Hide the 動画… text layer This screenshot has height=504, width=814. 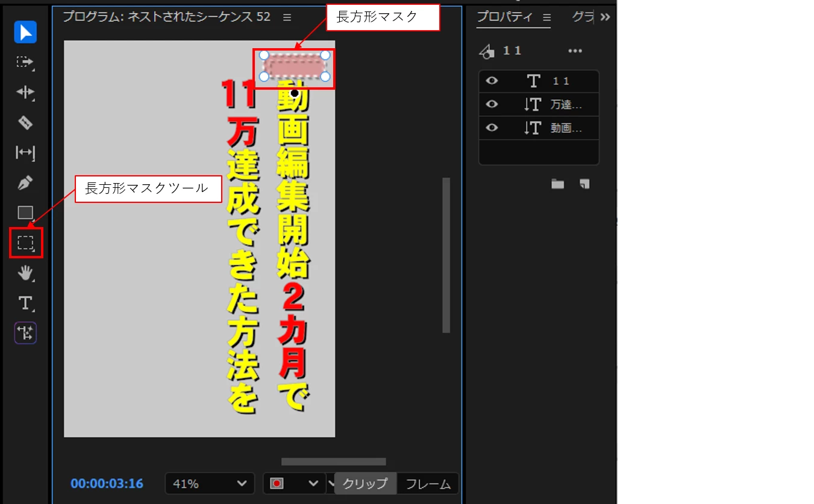point(492,128)
